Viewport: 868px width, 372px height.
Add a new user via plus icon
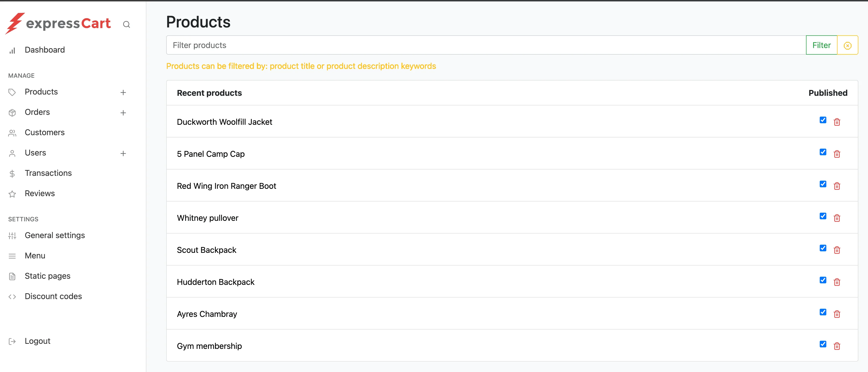tap(123, 153)
